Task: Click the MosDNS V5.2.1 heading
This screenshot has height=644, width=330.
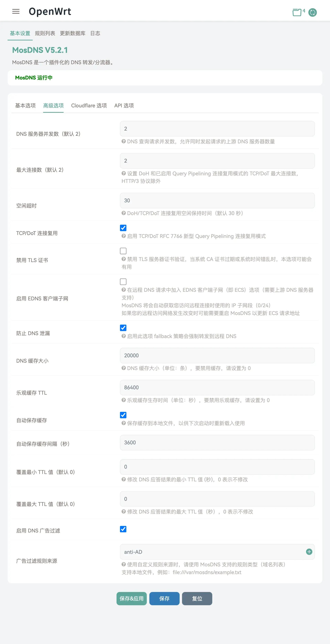Action: tap(40, 50)
